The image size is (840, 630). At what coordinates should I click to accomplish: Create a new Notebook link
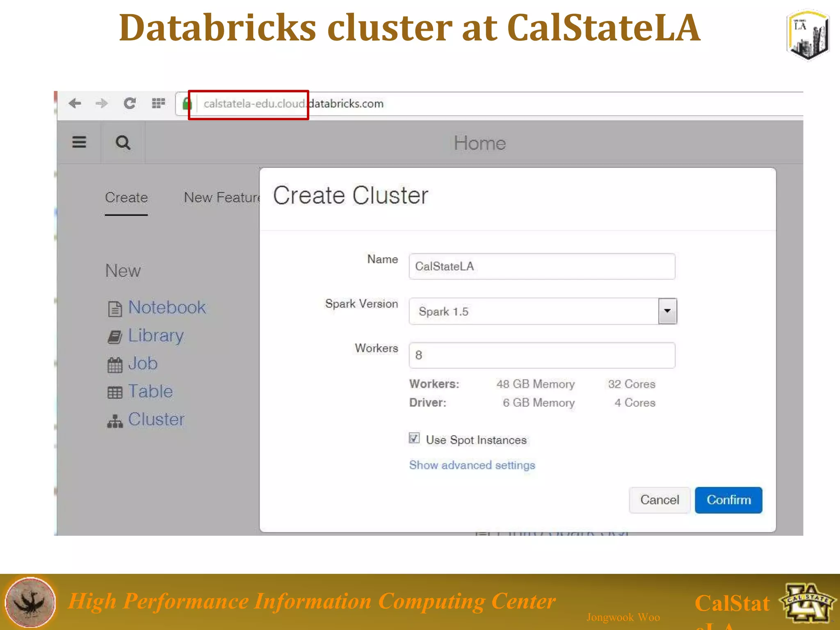click(x=167, y=308)
